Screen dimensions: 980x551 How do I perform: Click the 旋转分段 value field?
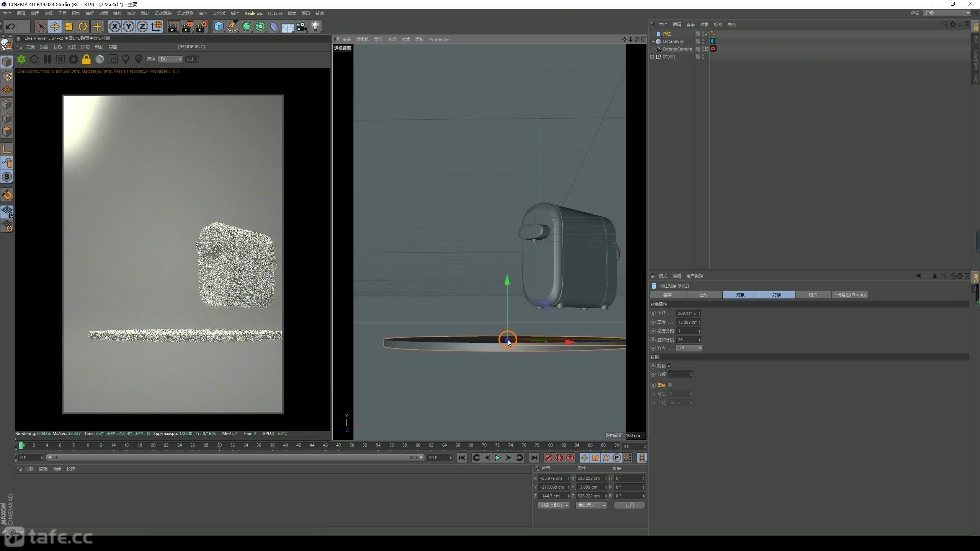tap(689, 340)
